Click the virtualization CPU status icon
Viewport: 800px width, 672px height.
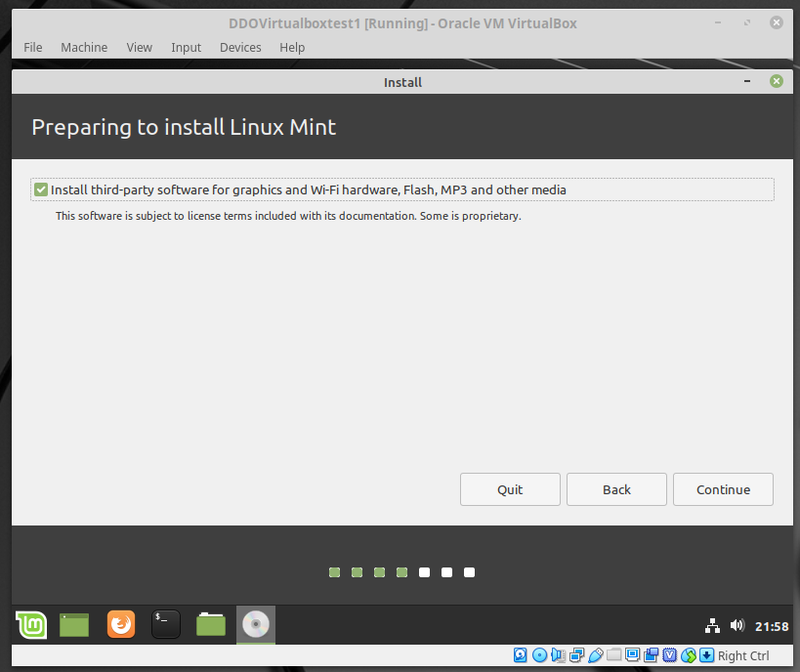pyautogui.click(x=669, y=655)
